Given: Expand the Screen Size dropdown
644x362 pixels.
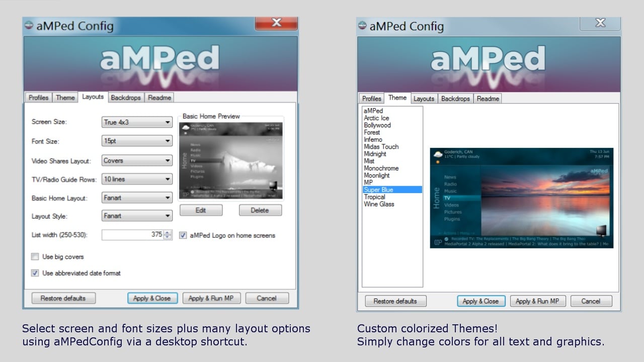Looking at the screenshot, I should 137,122.
